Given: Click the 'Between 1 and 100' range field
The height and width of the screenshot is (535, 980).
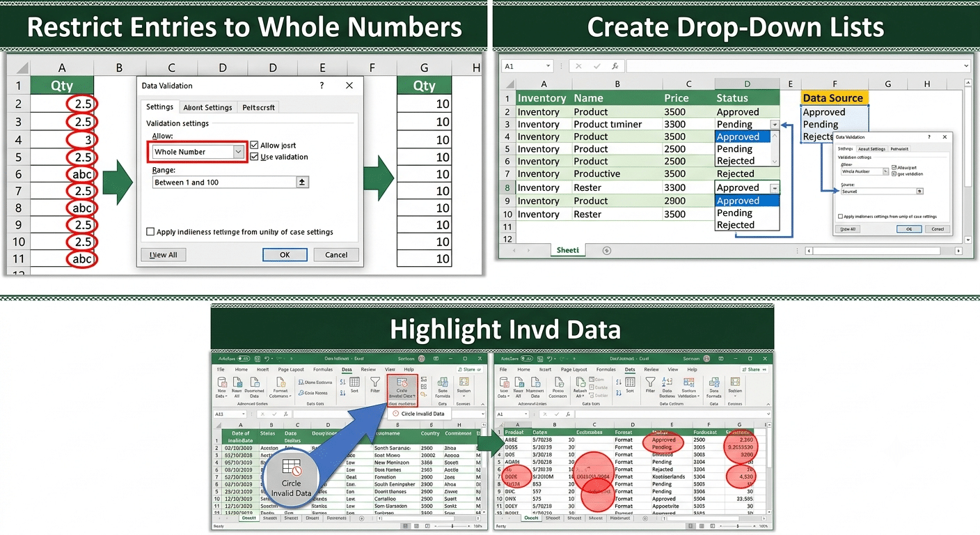Looking at the screenshot, I should pos(224,182).
